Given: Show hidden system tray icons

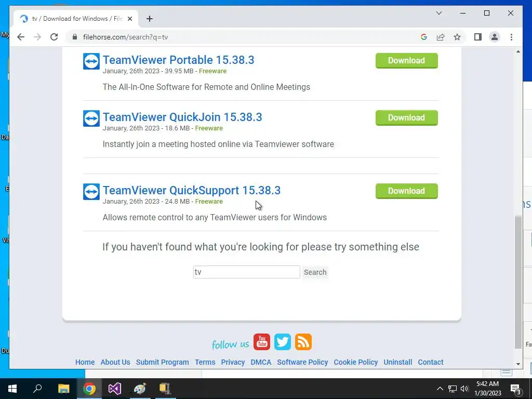Looking at the screenshot, I should coord(440,389).
